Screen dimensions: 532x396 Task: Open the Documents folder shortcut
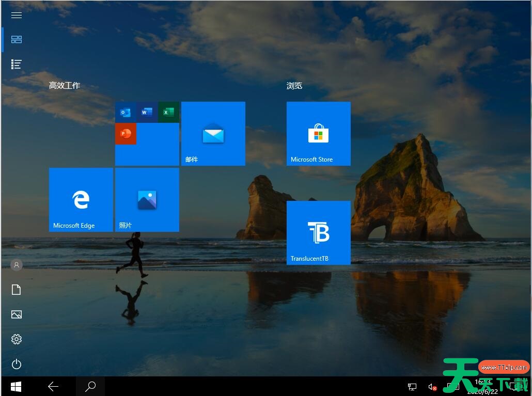pos(17,290)
